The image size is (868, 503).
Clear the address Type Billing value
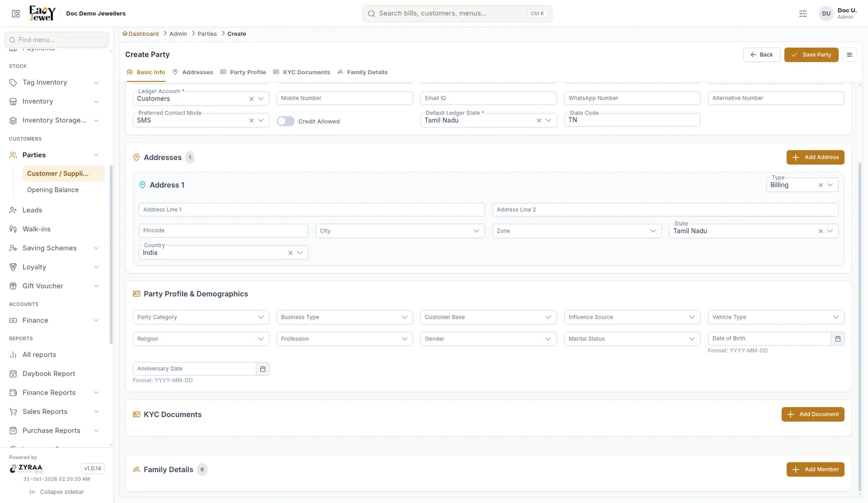[820, 185]
